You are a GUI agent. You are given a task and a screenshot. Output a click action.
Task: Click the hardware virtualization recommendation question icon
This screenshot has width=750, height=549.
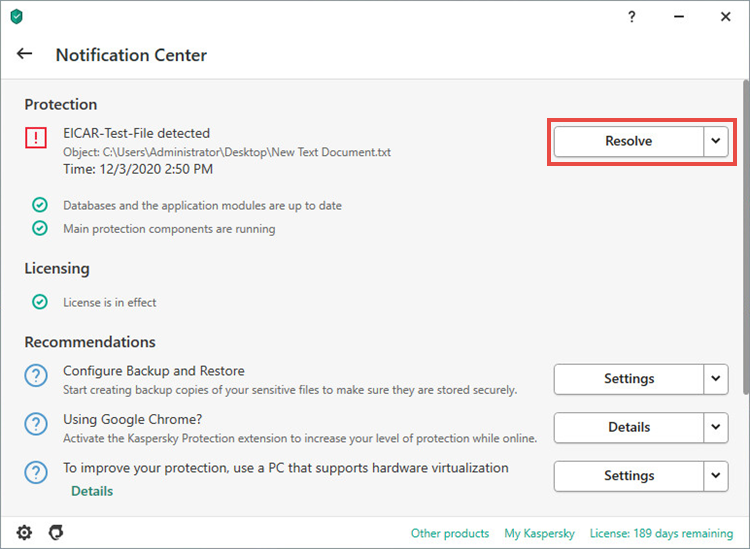pos(36,472)
